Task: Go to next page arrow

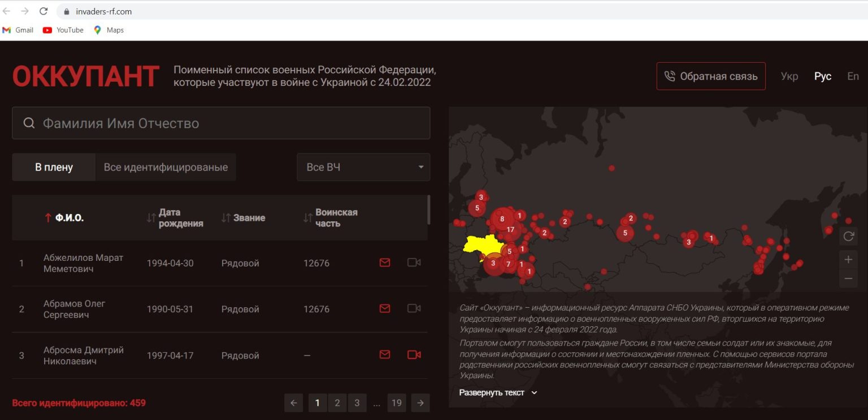Action: click(420, 403)
